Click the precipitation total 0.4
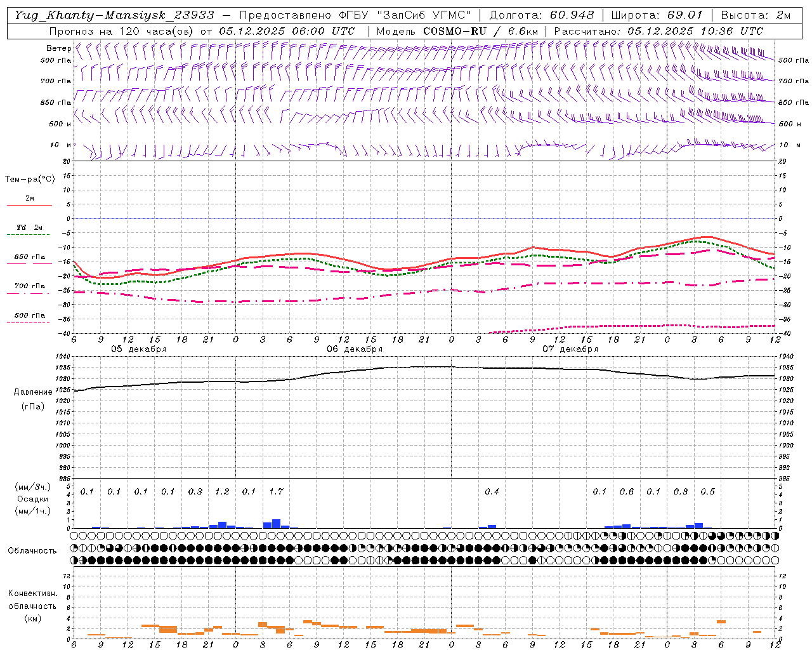The width and height of the screenshot is (812, 650). [492, 491]
